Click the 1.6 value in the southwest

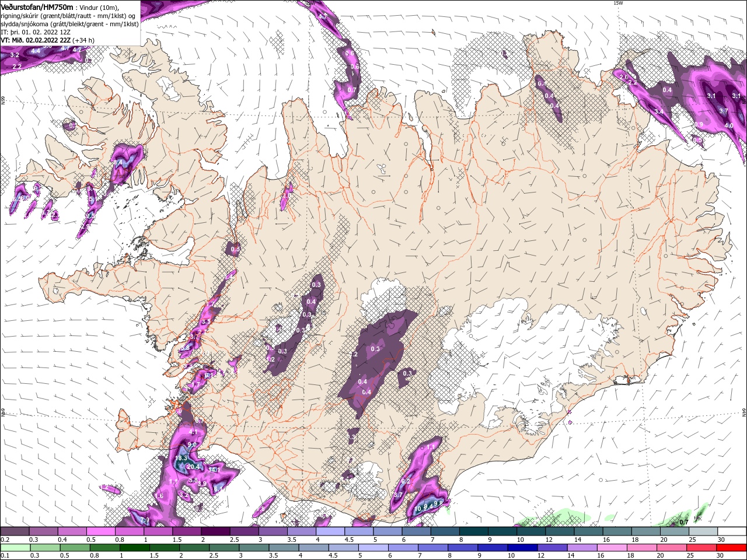[159, 496]
